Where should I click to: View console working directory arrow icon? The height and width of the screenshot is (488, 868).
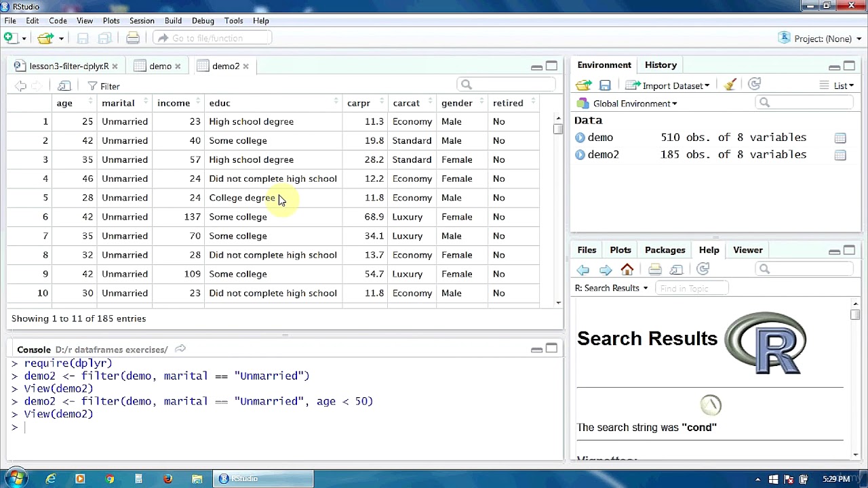[180, 349]
